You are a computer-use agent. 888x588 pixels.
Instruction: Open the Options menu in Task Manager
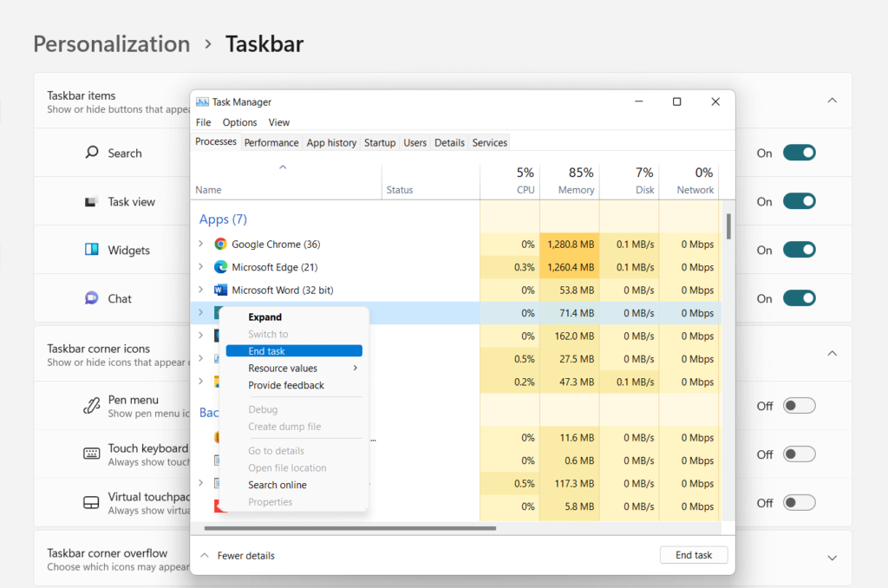click(239, 122)
